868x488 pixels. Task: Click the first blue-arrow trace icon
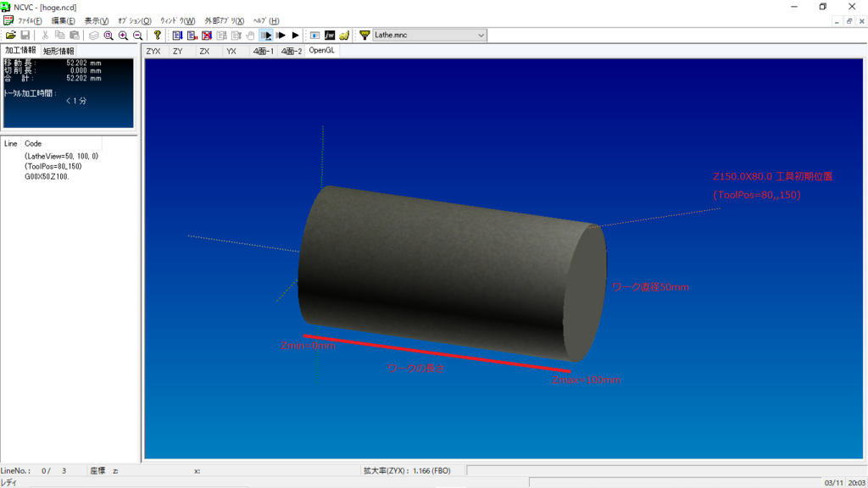(177, 36)
